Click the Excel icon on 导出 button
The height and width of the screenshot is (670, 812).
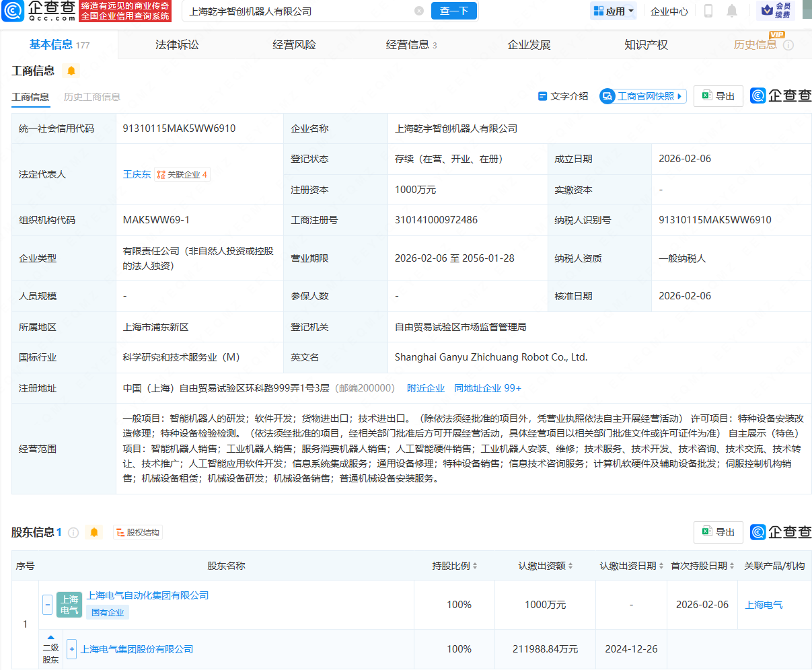click(x=706, y=96)
